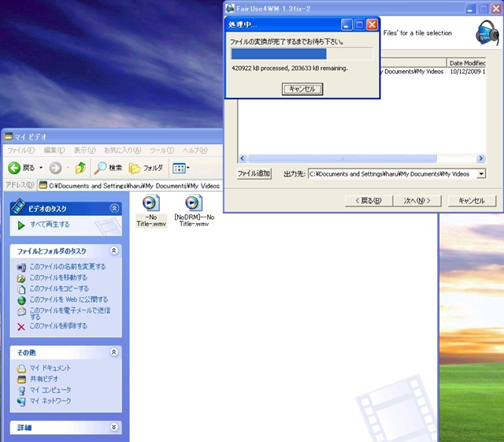Click the Back (戻る) button in FairUse4WM
The image size is (504, 442).
[369, 201]
